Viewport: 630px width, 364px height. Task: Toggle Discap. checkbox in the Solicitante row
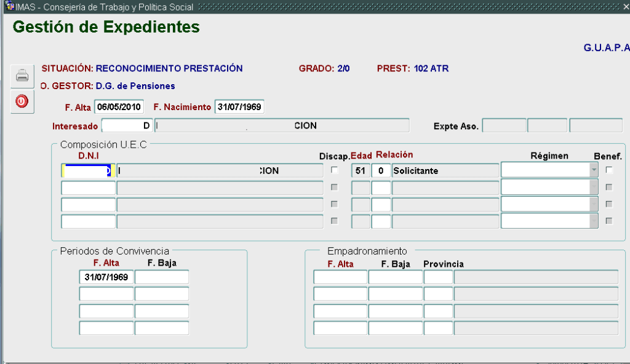335,170
